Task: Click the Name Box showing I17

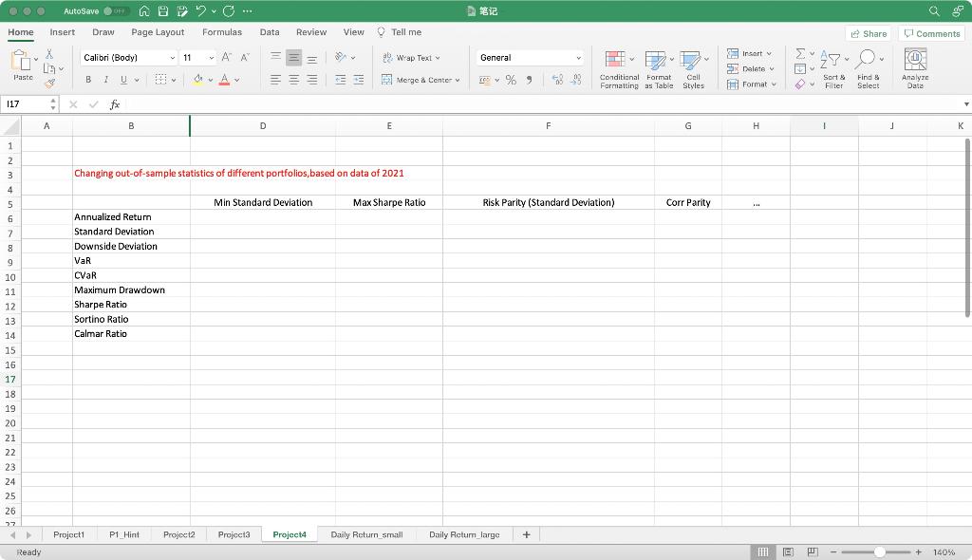Action: click(25, 104)
